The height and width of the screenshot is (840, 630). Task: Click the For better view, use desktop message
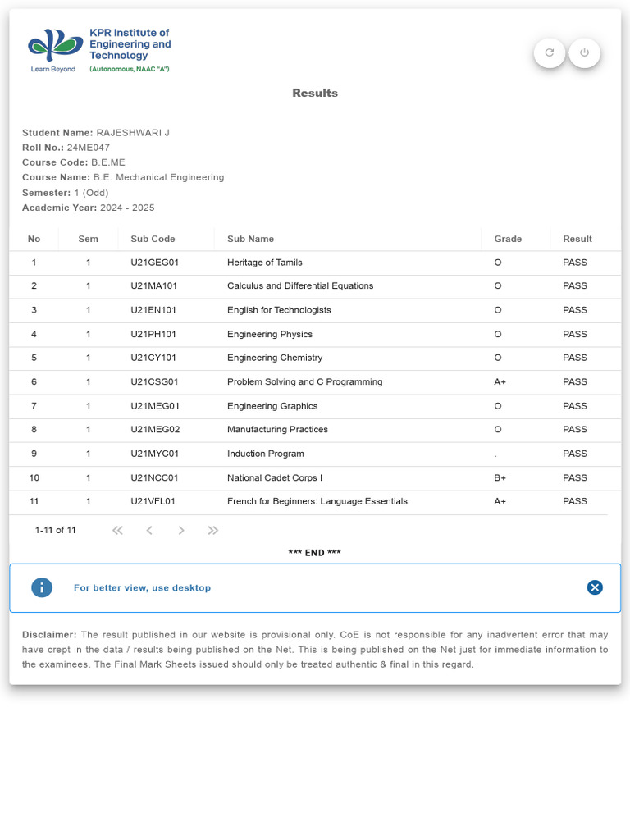[143, 587]
